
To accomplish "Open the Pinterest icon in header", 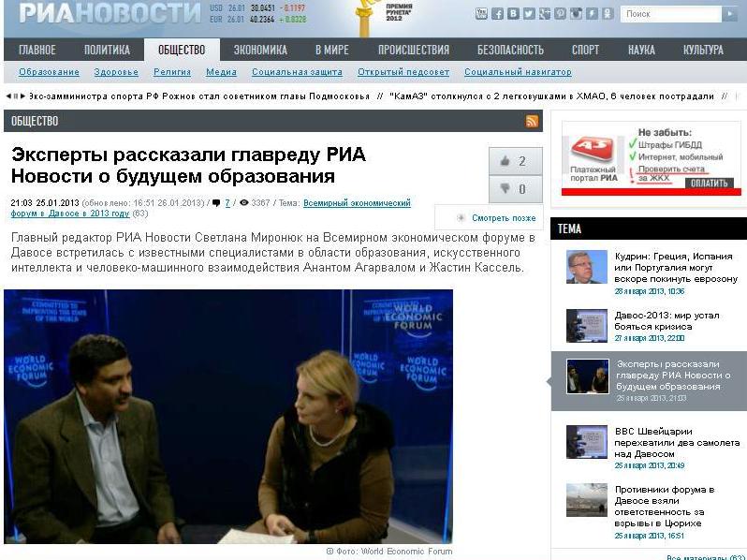I will [x=560, y=13].
